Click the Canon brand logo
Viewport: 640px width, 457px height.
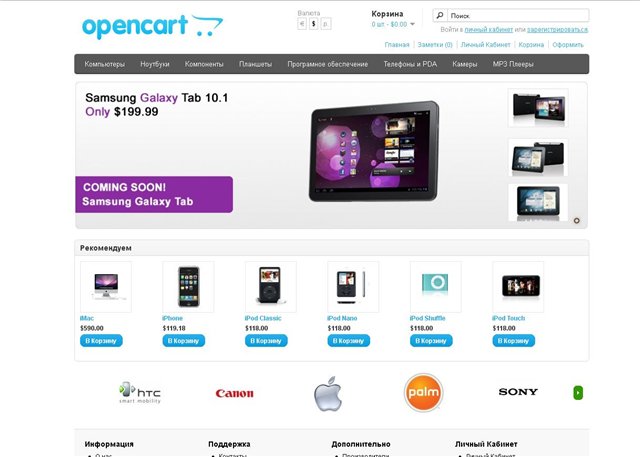click(x=234, y=393)
